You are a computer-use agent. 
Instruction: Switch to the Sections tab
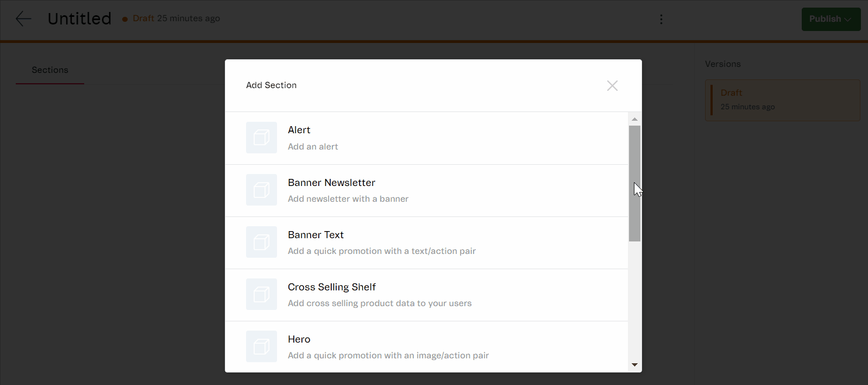50,70
